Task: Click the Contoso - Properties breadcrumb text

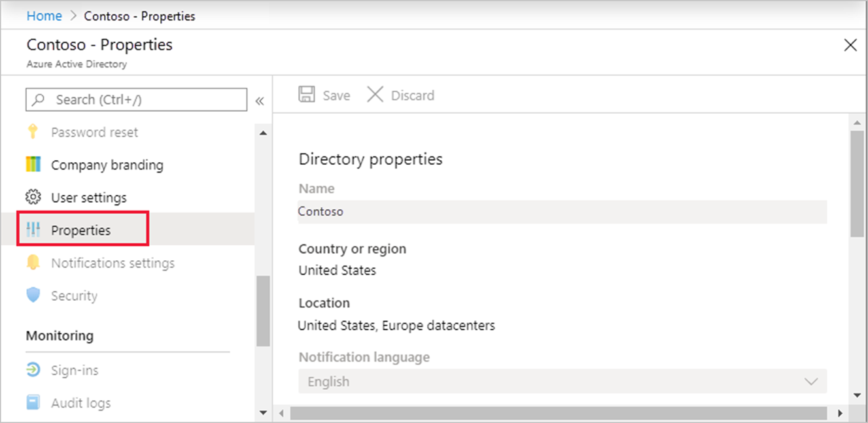Action: pos(139,16)
